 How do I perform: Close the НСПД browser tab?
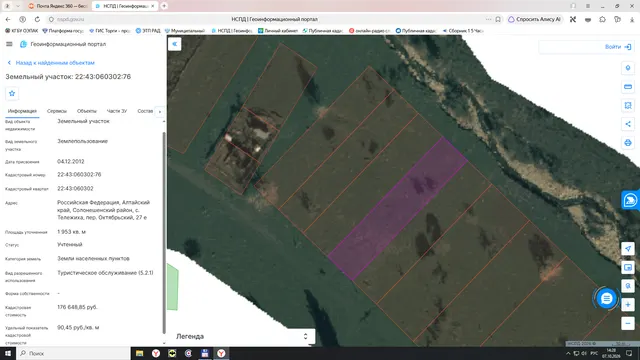[153, 6]
